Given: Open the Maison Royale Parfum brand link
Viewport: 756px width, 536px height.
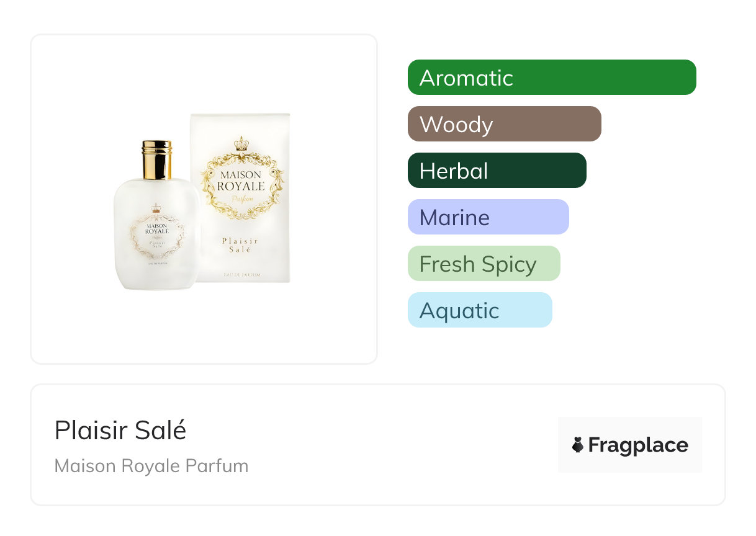Looking at the screenshot, I should pos(151,466).
